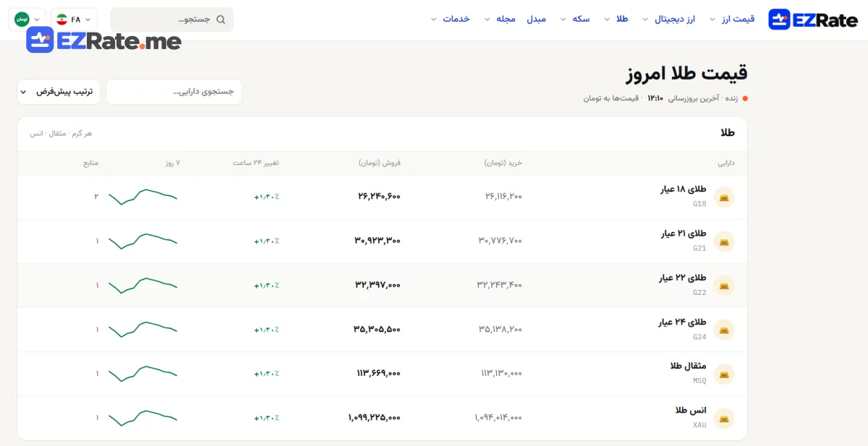Open the طلای ۲۲ عیار asset link

coord(682,278)
